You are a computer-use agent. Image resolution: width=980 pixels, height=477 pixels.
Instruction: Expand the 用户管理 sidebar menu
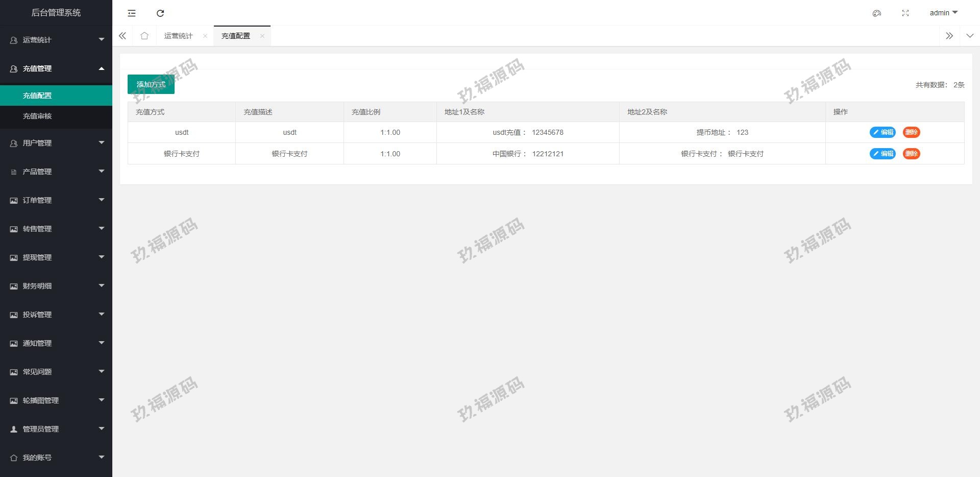56,143
